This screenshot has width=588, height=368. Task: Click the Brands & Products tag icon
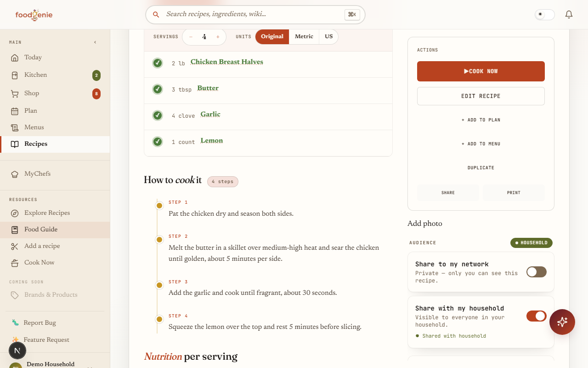pyautogui.click(x=15, y=295)
